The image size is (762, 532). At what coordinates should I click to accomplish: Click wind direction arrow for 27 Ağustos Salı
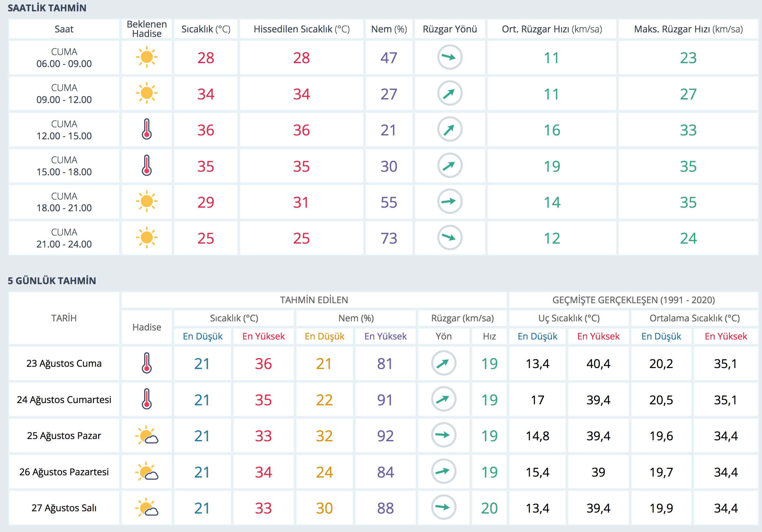pyautogui.click(x=444, y=507)
